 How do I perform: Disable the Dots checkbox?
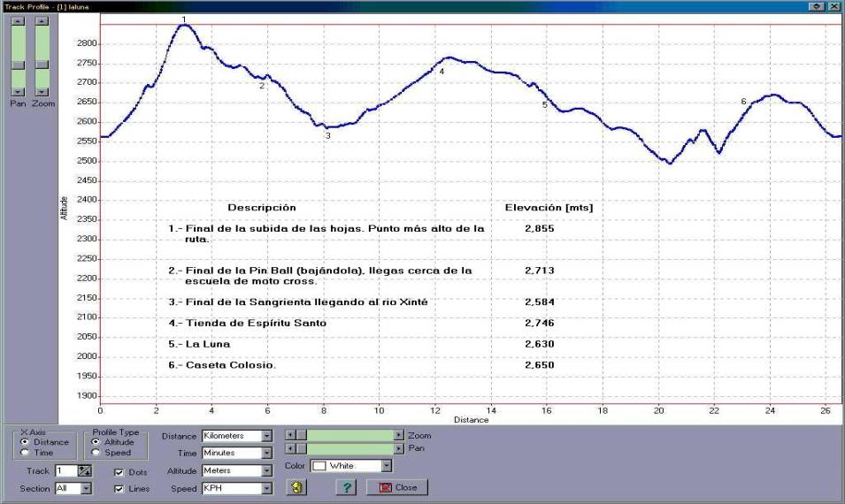point(119,472)
